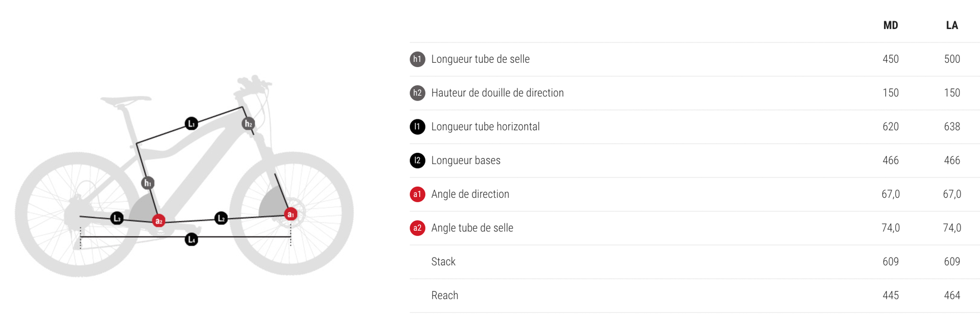Click the "Hauteur de douille de direction" label
Image resolution: width=980 pixels, height=332 pixels.
pos(497,93)
